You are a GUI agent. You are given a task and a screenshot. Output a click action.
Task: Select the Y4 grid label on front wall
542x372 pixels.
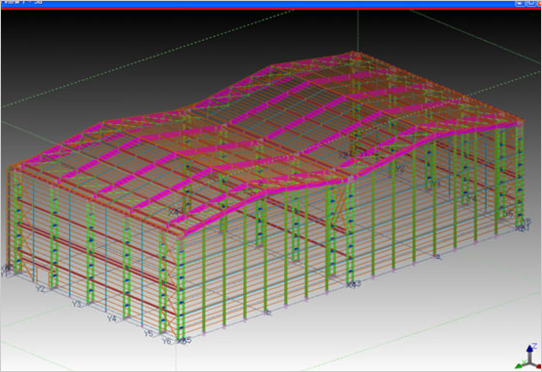click(x=111, y=319)
